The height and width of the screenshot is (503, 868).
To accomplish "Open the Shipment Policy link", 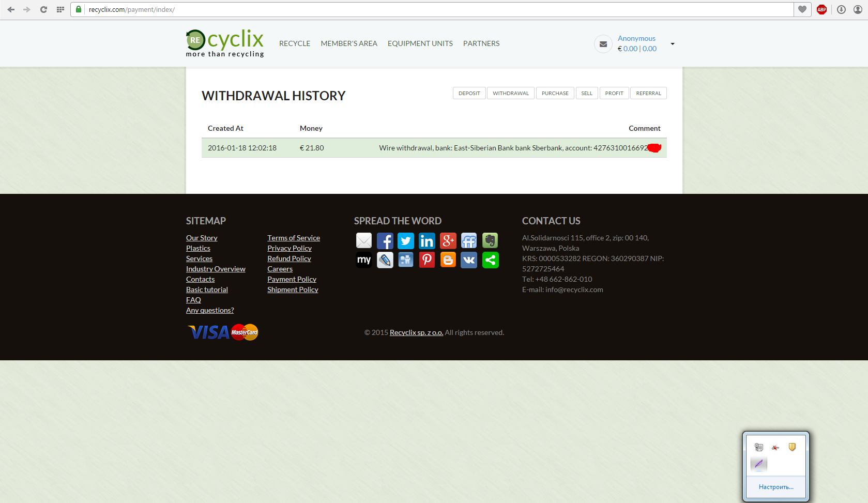I will 293,289.
